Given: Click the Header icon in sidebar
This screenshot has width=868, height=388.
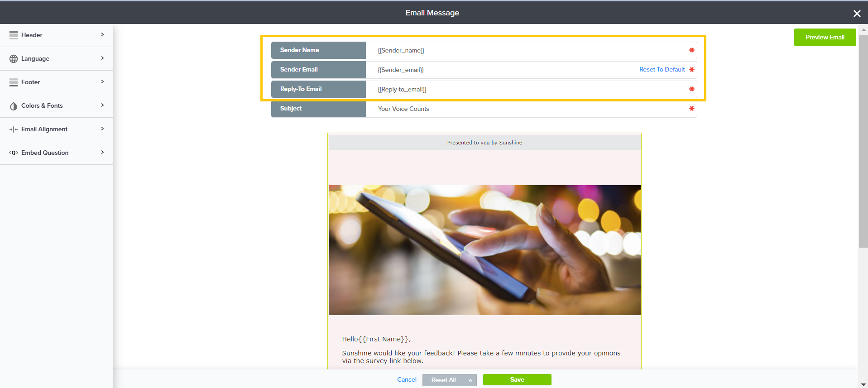Looking at the screenshot, I should click(x=14, y=35).
